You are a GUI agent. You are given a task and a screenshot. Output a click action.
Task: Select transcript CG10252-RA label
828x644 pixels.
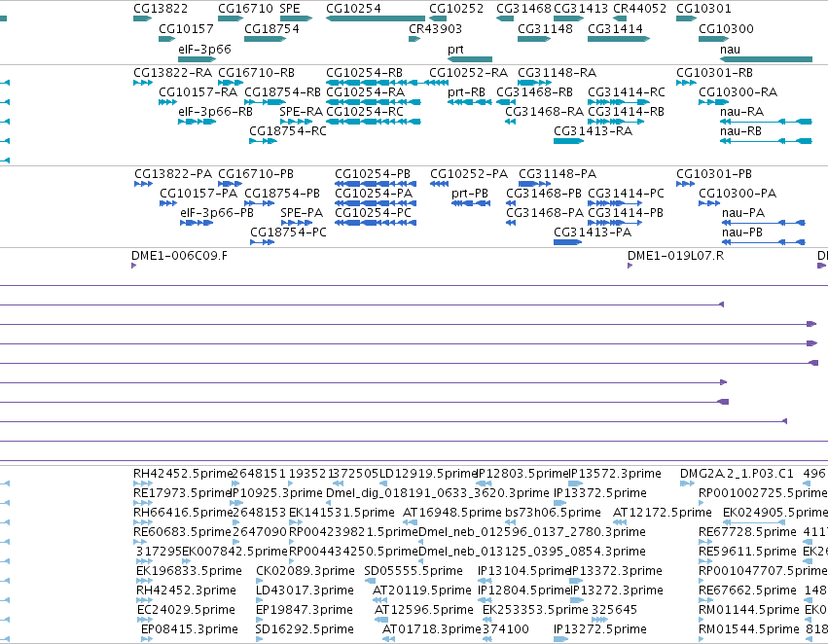[x=468, y=72]
